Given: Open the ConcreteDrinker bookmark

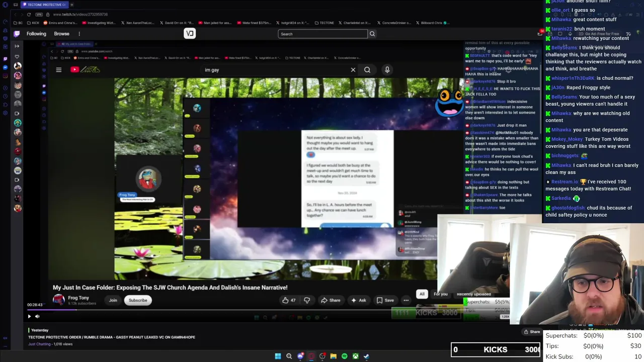Looking at the screenshot, I should pyautogui.click(x=393, y=23).
